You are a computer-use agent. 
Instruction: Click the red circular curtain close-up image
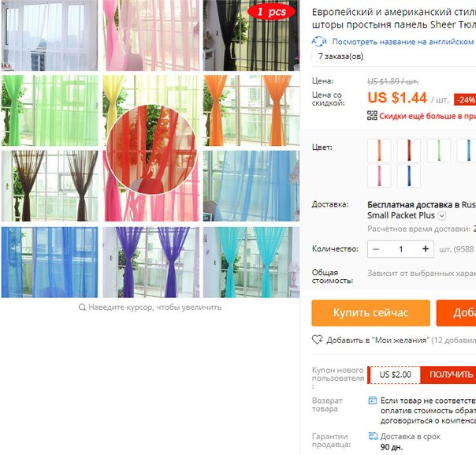pyautogui.click(x=151, y=150)
